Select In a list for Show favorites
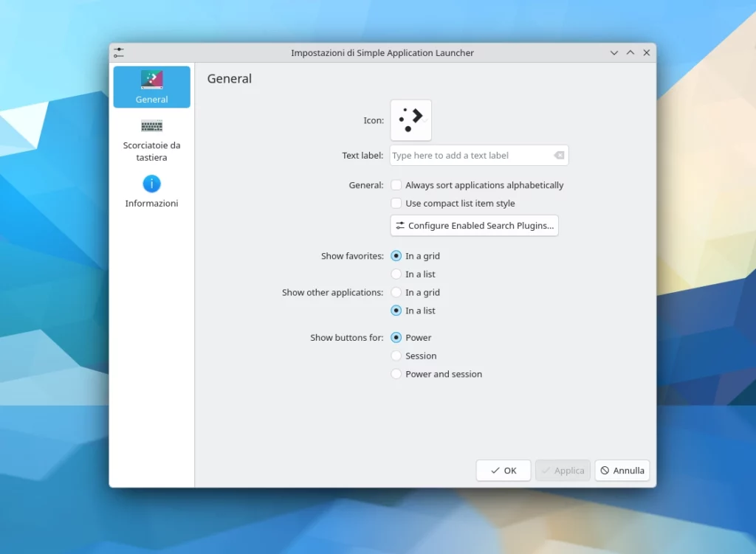 pyautogui.click(x=396, y=274)
